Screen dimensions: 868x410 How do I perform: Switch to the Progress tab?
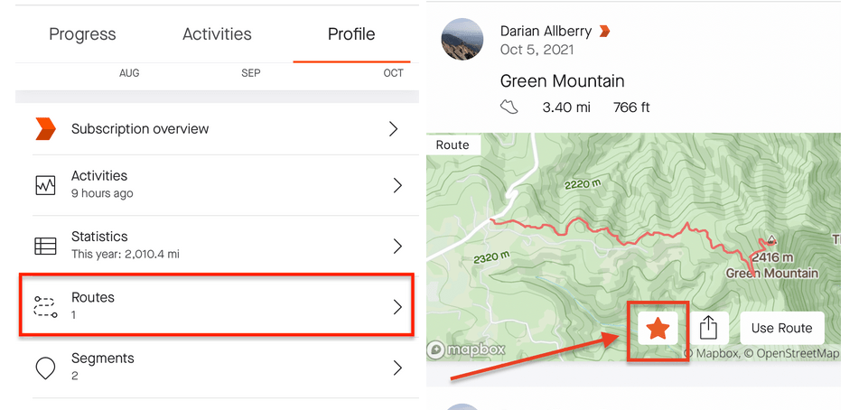[x=84, y=34]
